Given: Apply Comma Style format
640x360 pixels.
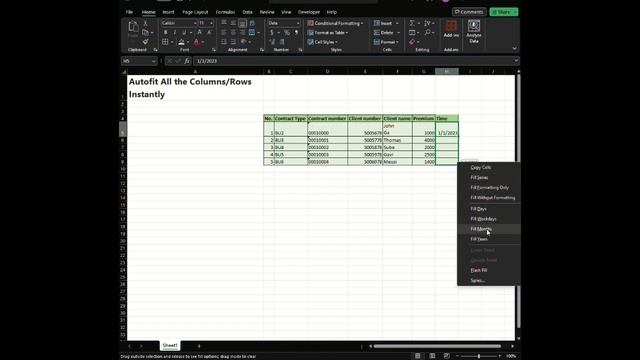Looking at the screenshot, I should point(296,33).
